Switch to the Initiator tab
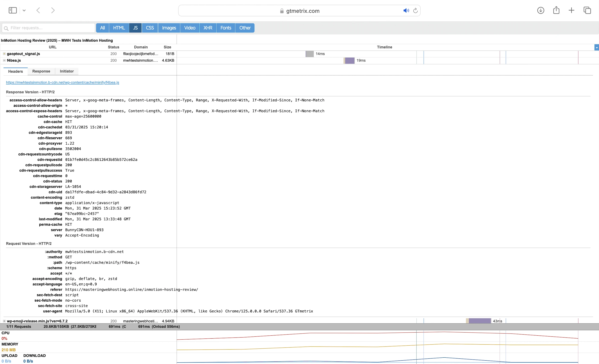 67,71
